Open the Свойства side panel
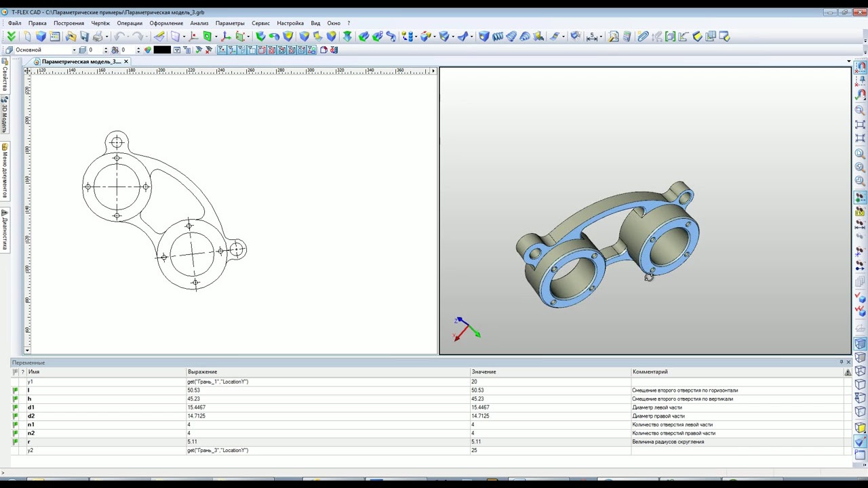 click(x=5, y=76)
